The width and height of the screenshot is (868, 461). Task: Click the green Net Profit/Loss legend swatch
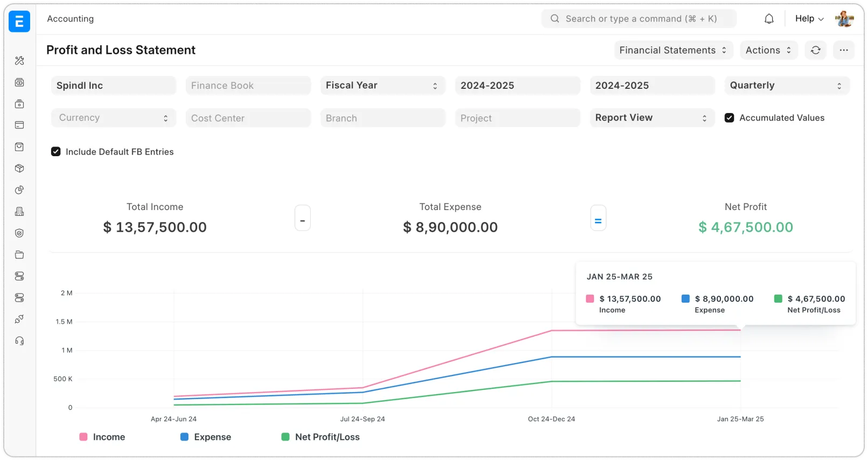[x=285, y=437]
